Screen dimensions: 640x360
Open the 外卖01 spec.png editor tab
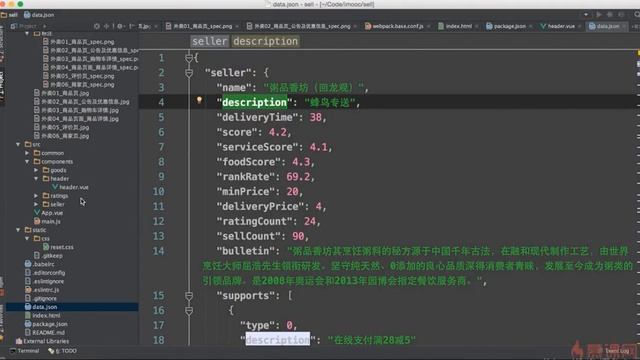(x=199, y=26)
